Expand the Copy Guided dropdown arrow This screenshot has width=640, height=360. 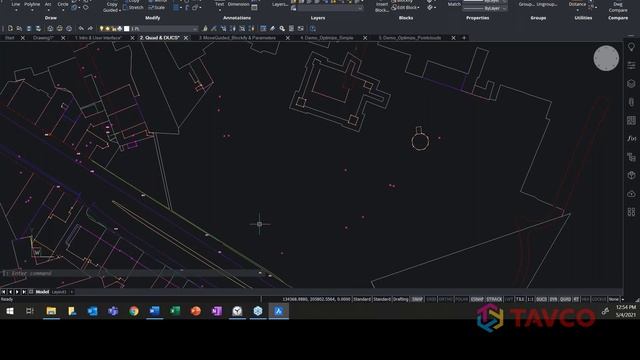tap(120, 11)
